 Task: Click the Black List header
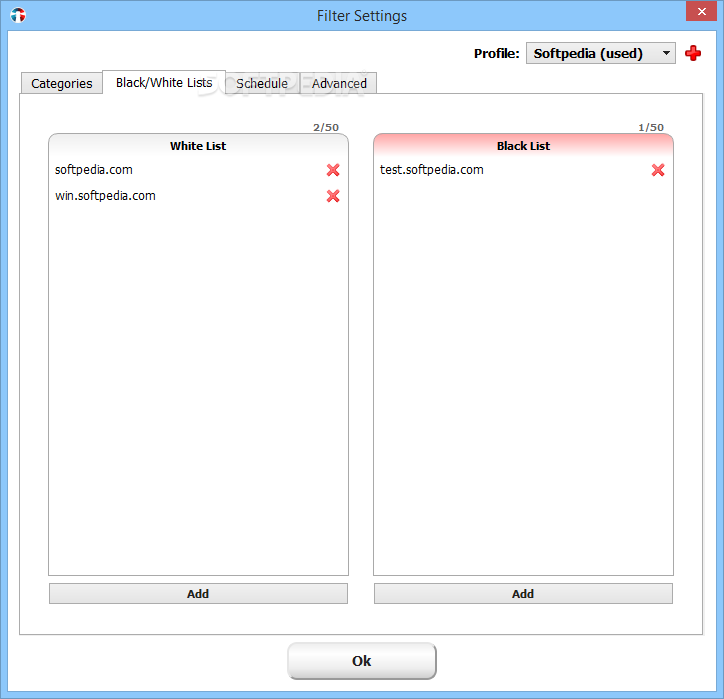523,146
